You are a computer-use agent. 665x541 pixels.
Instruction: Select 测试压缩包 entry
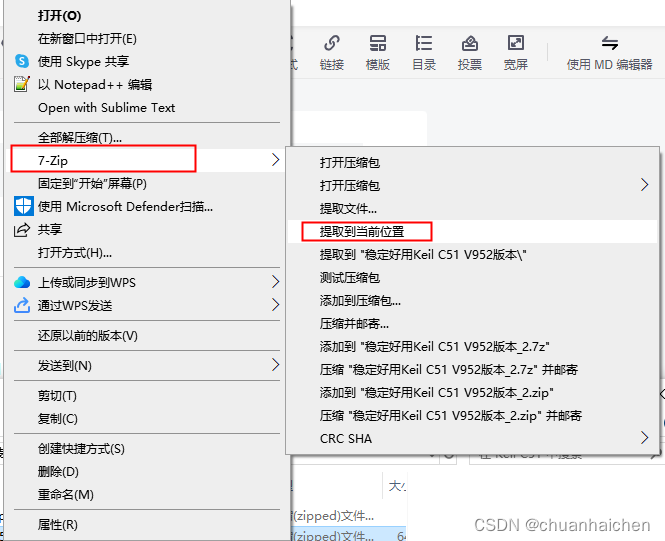tap(349, 277)
